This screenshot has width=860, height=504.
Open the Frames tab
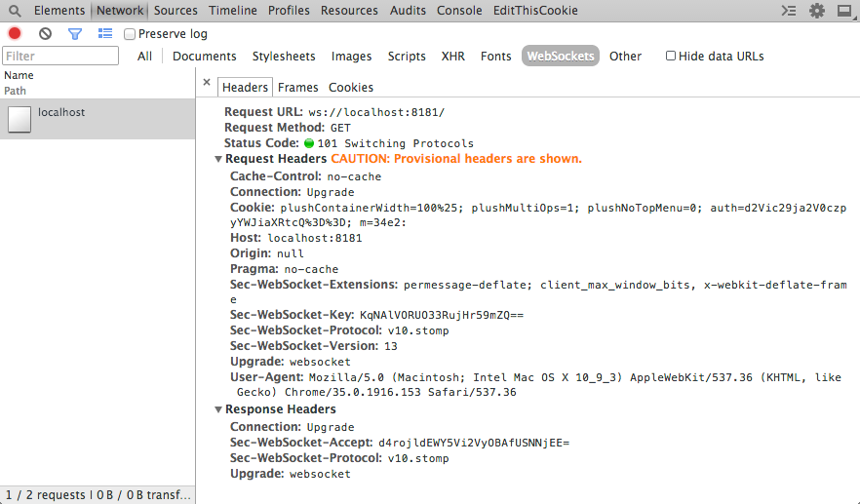tap(298, 88)
